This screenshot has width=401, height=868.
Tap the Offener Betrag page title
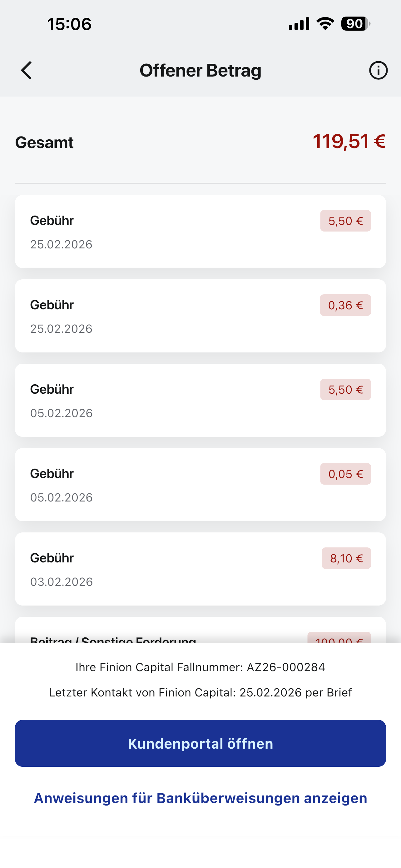pos(200,70)
